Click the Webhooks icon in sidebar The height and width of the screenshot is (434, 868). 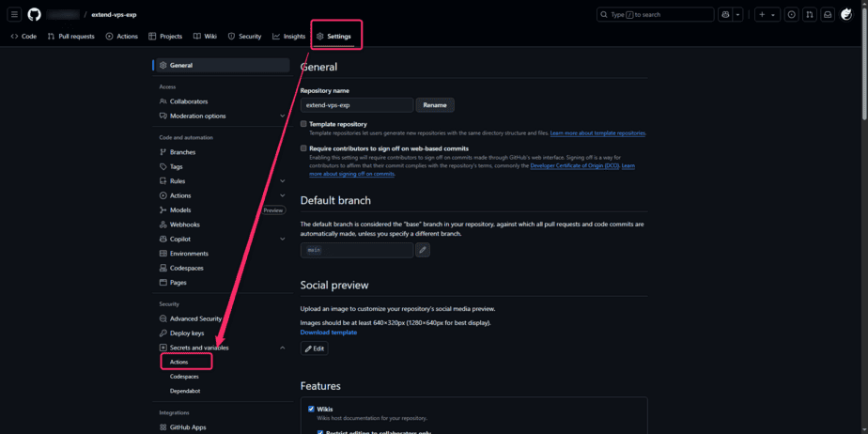click(x=163, y=225)
